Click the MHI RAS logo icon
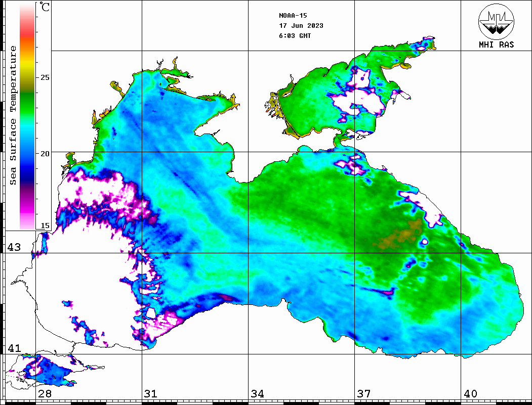 497,21
